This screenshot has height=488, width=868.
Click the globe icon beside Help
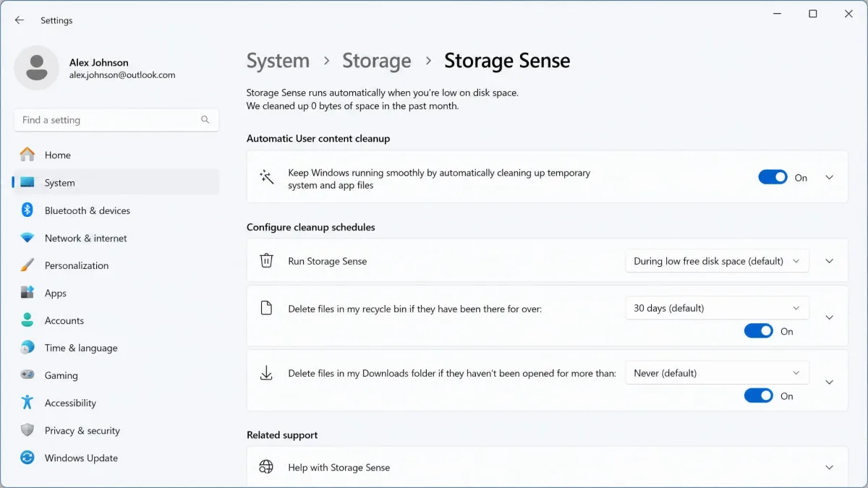pyautogui.click(x=267, y=467)
